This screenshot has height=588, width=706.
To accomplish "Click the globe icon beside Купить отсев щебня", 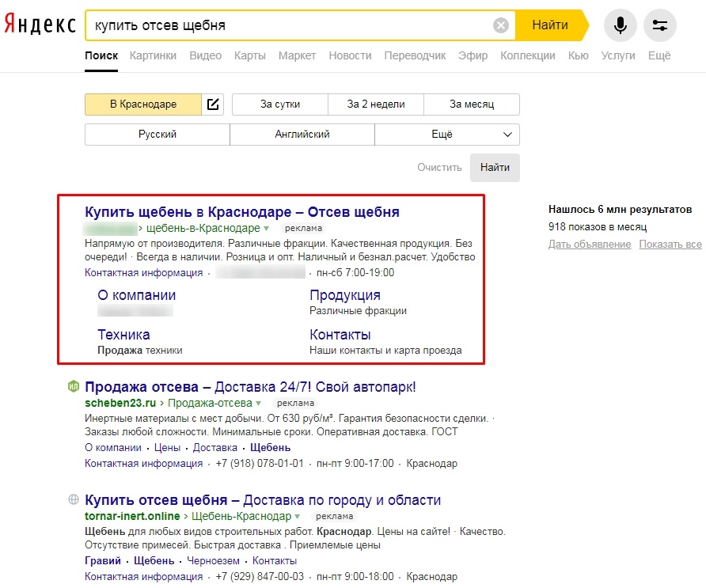I will click(x=74, y=499).
